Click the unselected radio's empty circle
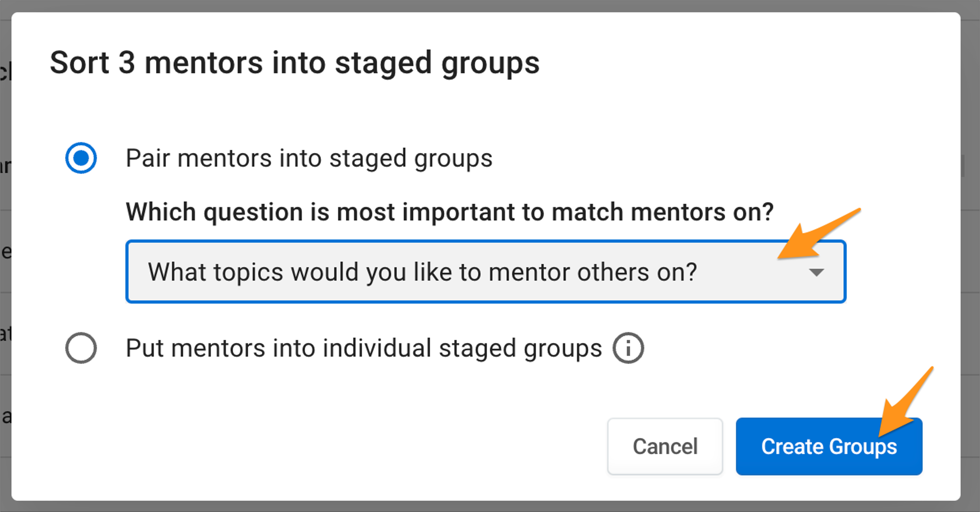 pyautogui.click(x=81, y=348)
